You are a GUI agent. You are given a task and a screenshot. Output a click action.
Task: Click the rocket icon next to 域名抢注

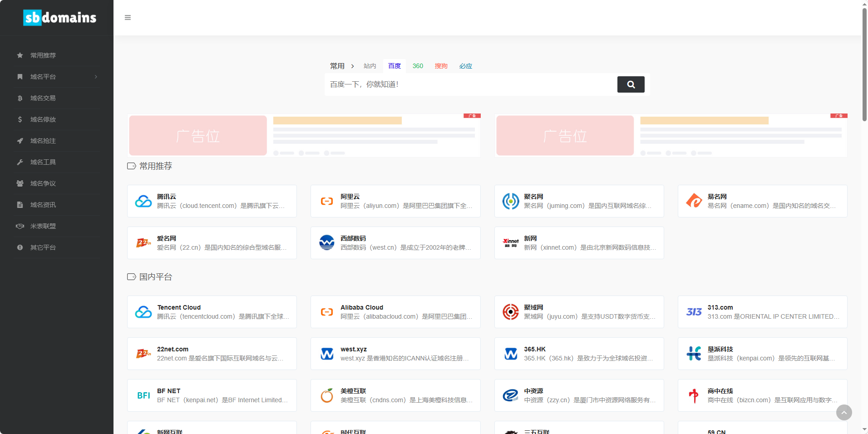(x=20, y=141)
